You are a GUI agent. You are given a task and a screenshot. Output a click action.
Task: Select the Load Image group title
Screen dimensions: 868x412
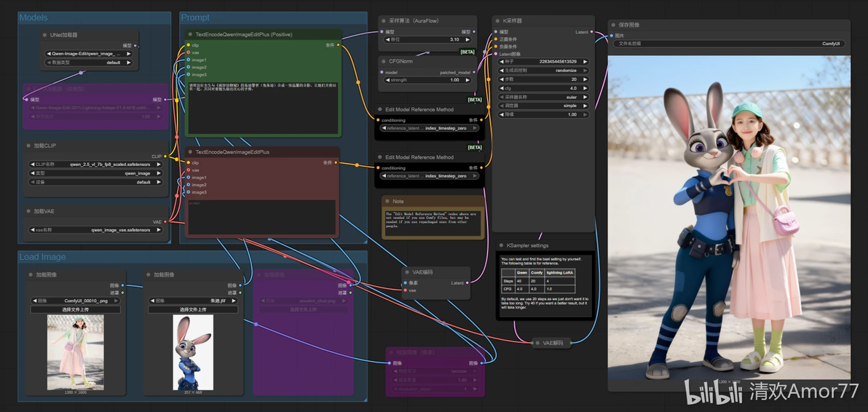pos(43,257)
